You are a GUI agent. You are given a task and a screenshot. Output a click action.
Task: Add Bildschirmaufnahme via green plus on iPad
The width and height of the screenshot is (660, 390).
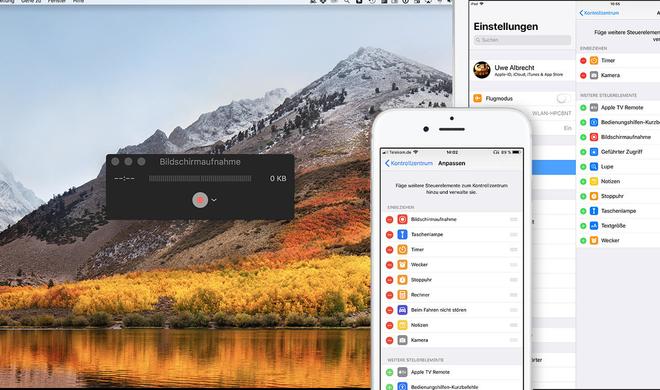point(583,137)
